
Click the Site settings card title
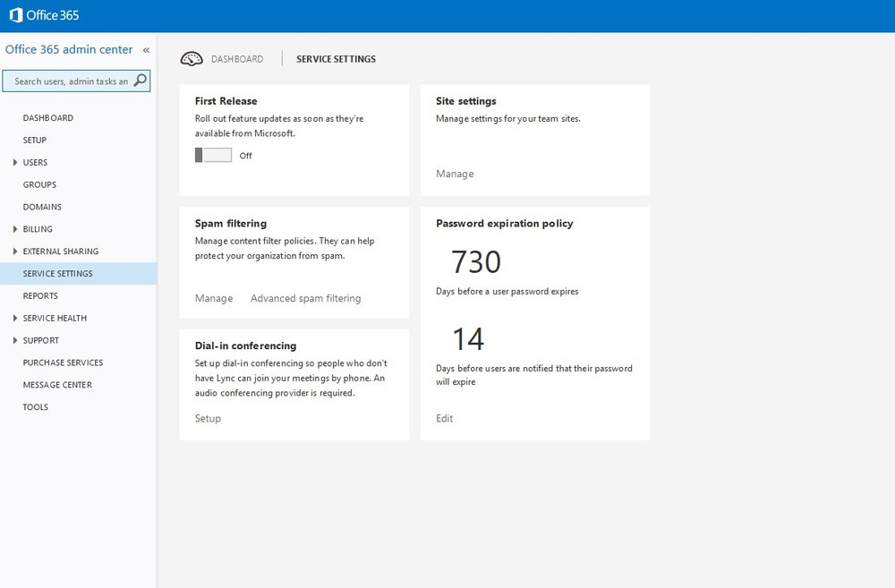(465, 101)
